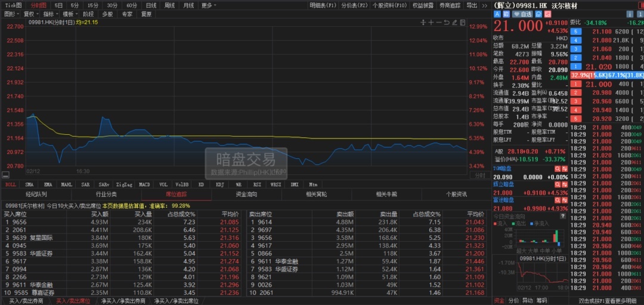Click 双击或按F1查看更多明细 link

point(608,301)
